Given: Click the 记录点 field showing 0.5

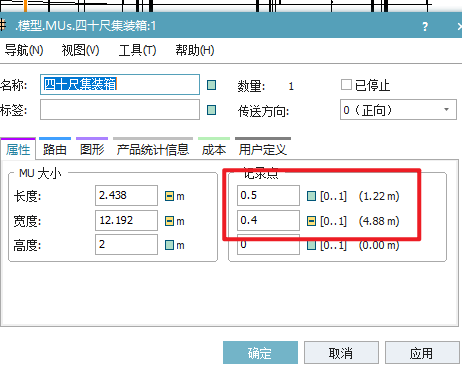Looking at the screenshot, I should [x=268, y=196].
